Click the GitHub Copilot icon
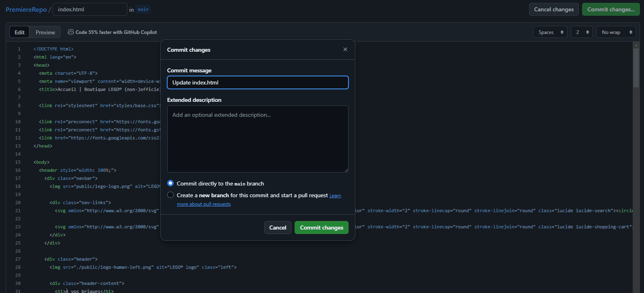644x293 pixels. pos(70,32)
